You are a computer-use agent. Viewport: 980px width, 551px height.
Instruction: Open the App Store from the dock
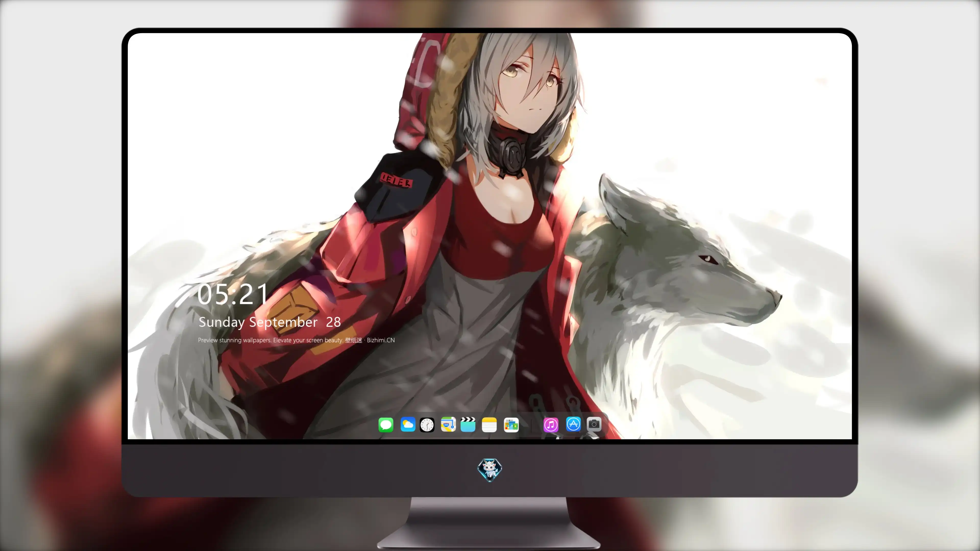(x=573, y=424)
